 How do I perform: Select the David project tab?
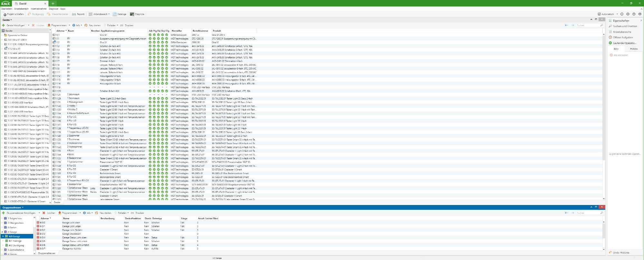(30, 4)
